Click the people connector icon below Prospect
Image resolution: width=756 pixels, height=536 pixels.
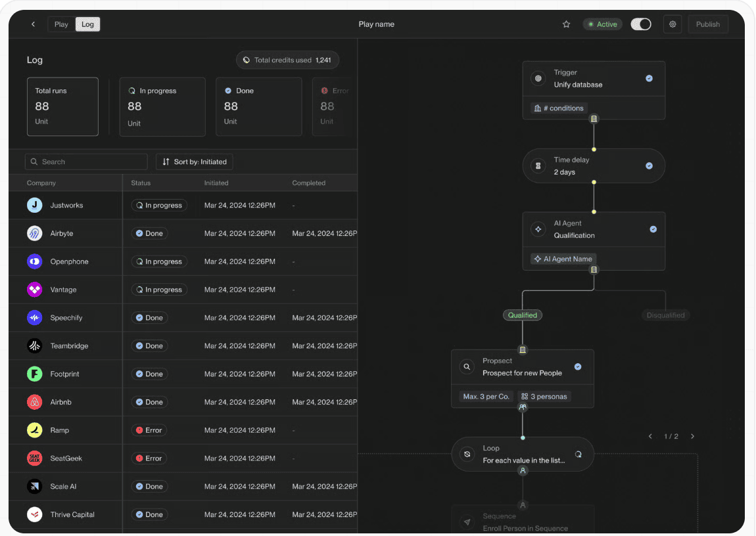pyautogui.click(x=523, y=407)
